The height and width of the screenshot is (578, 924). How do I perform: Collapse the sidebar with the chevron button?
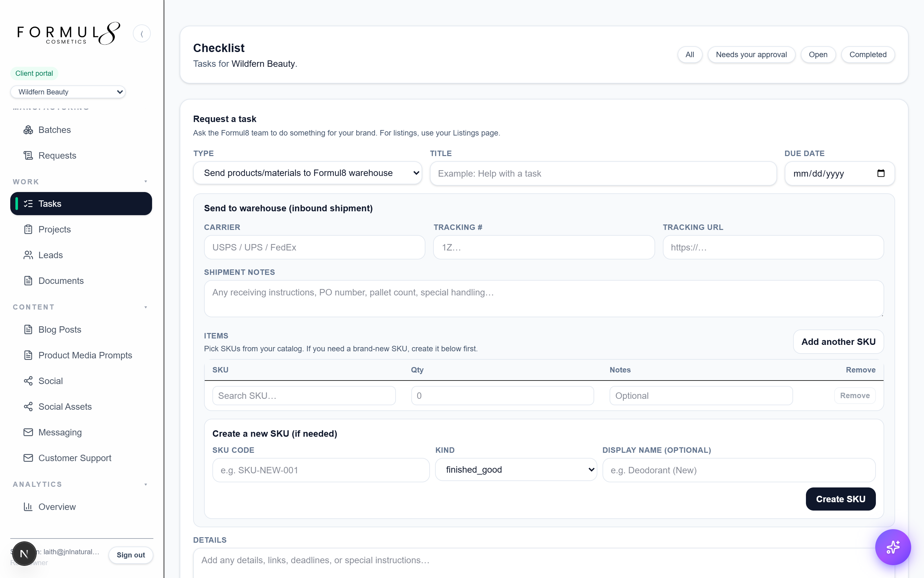coord(142,34)
